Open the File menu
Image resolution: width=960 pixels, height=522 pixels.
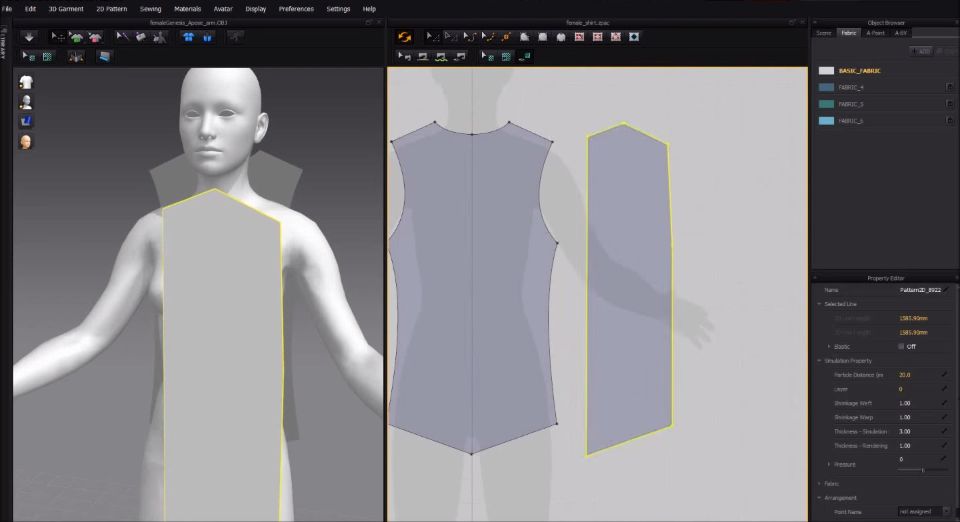click(7, 9)
